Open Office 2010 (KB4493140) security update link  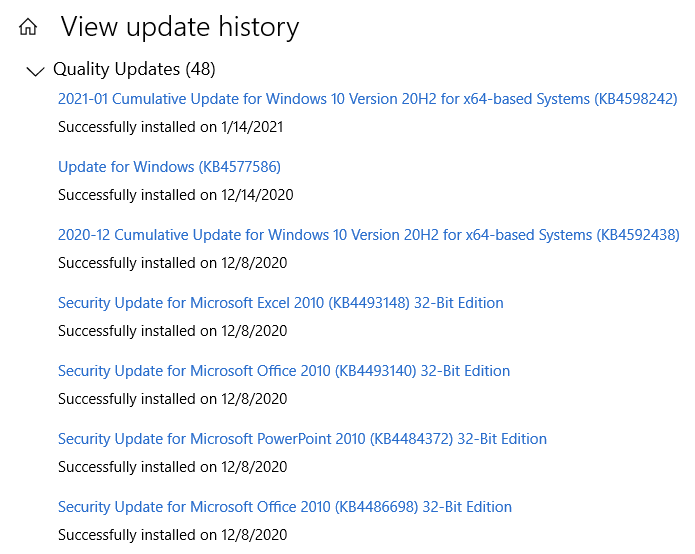pos(284,371)
